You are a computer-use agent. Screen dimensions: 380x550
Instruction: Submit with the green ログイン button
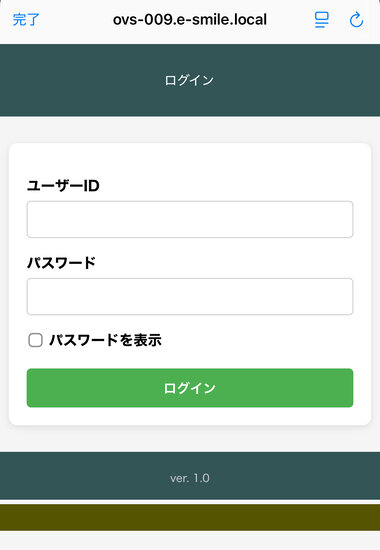click(190, 388)
